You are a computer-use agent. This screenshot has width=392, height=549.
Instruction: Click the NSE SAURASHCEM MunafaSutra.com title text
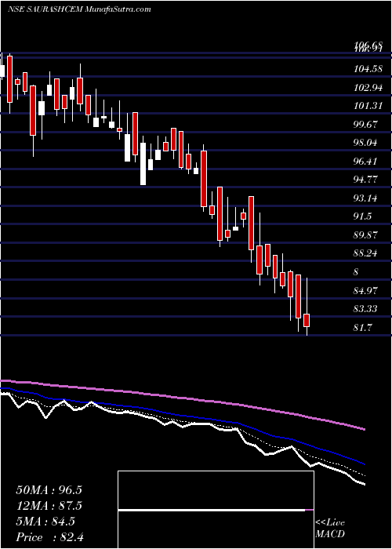tap(79, 9)
